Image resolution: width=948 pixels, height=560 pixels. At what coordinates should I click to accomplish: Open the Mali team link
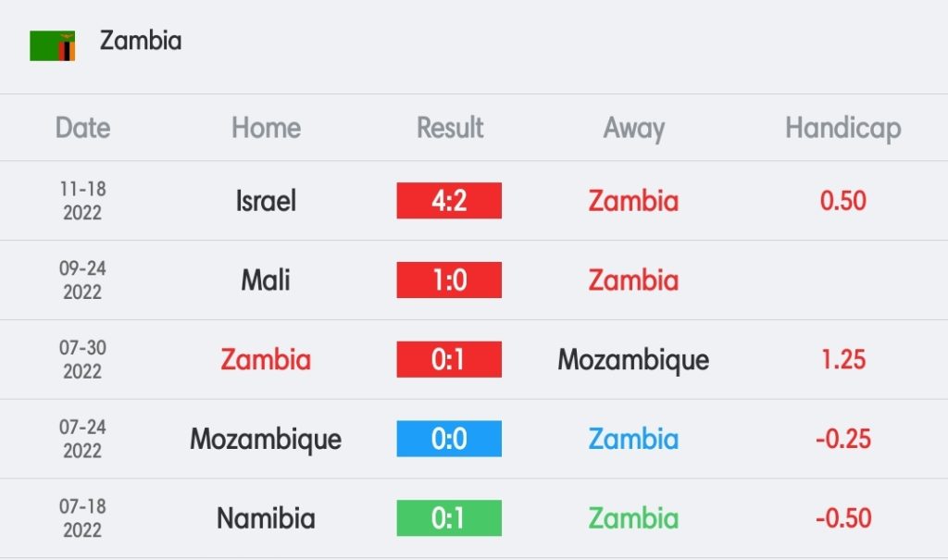(266, 280)
